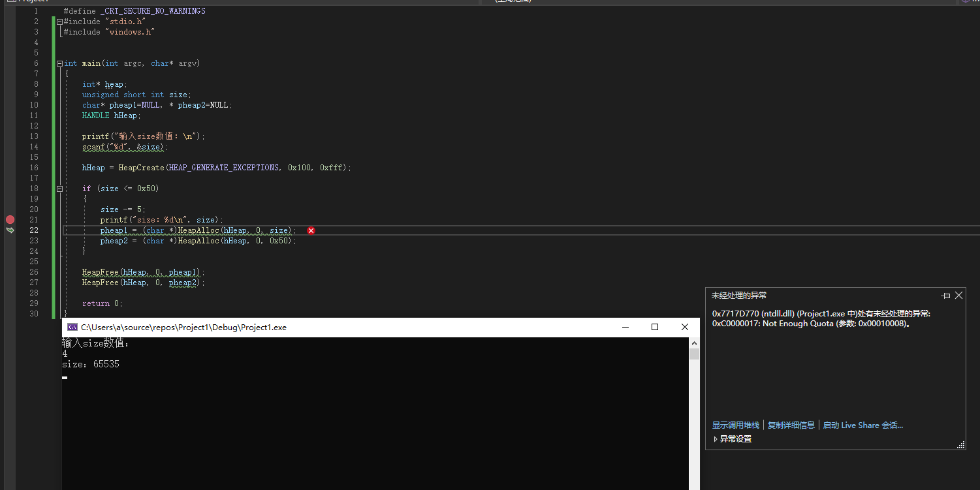Click 启动 Live Share 会话 link
The height and width of the screenshot is (490, 980).
(863, 425)
